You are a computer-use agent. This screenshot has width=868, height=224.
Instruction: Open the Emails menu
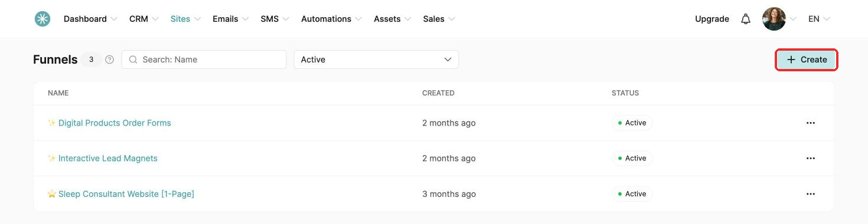point(230,19)
